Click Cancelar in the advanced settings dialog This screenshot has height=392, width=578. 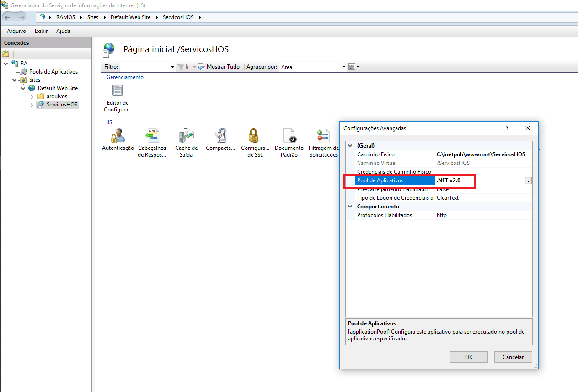point(513,357)
